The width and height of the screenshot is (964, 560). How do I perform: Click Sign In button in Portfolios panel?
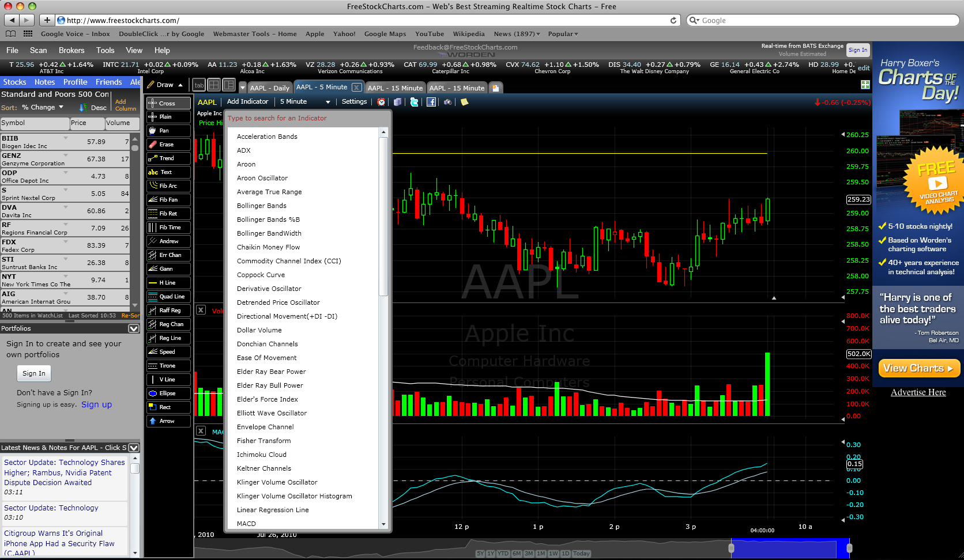(33, 373)
